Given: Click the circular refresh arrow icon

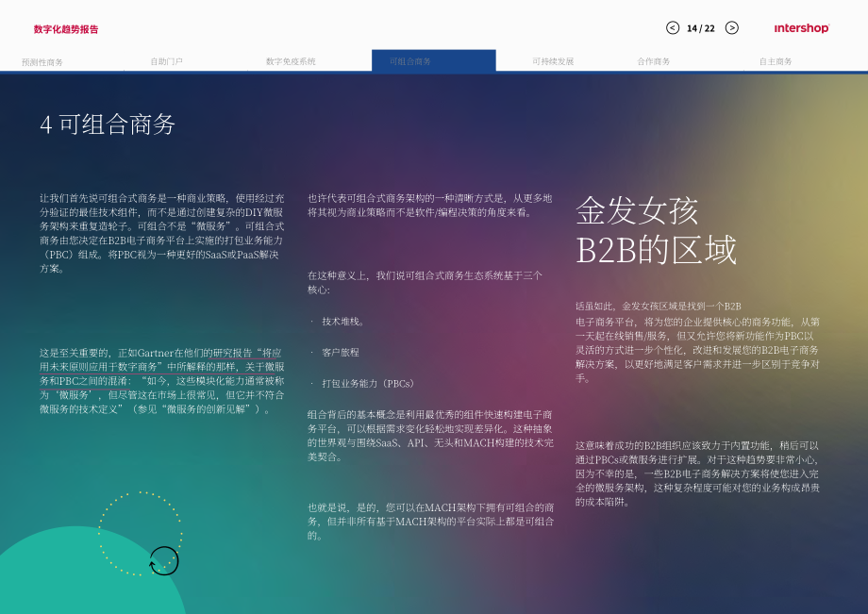Looking at the screenshot, I should (x=164, y=561).
